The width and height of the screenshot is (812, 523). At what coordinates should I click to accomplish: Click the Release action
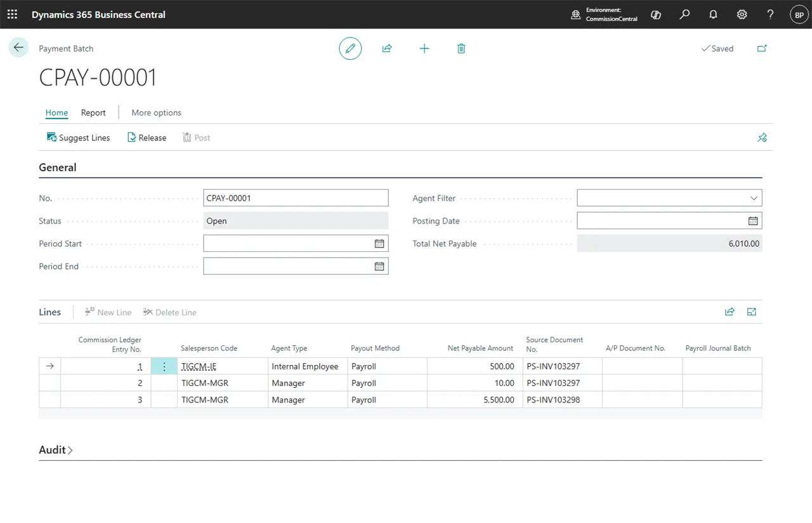147,138
